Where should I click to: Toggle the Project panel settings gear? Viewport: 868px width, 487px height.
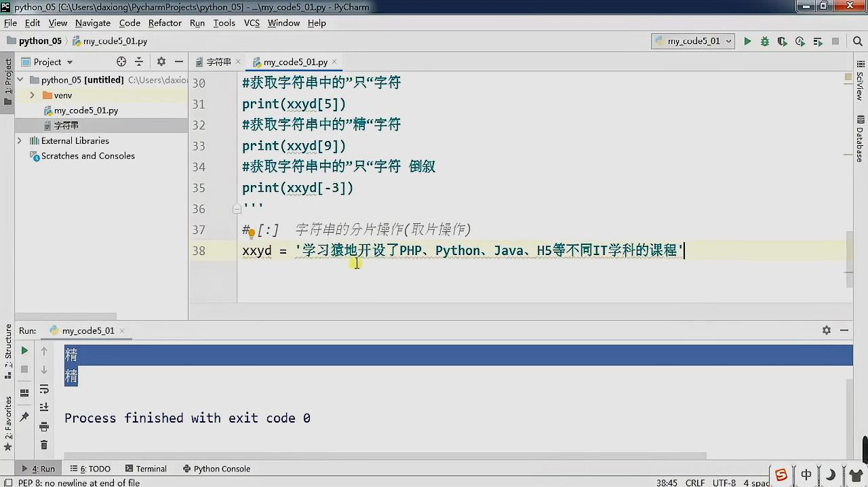pyautogui.click(x=161, y=62)
